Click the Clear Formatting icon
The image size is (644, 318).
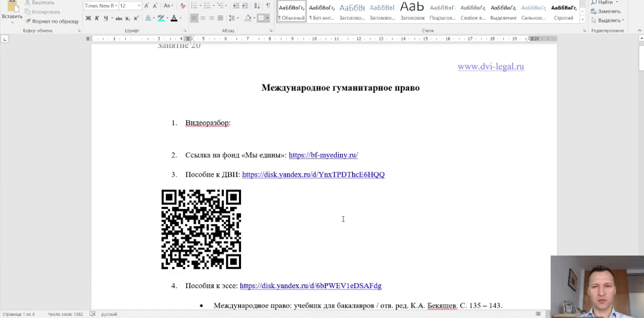pyautogui.click(x=183, y=6)
